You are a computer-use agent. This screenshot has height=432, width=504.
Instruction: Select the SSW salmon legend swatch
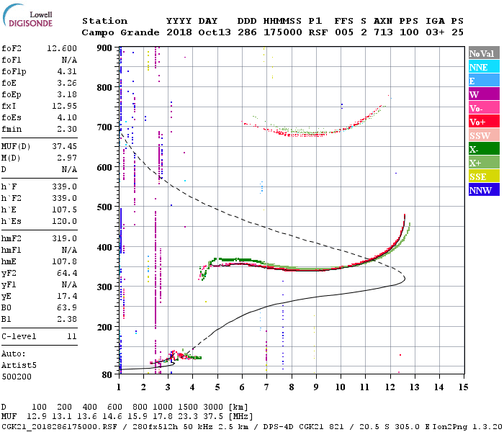click(x=484, y=135)
